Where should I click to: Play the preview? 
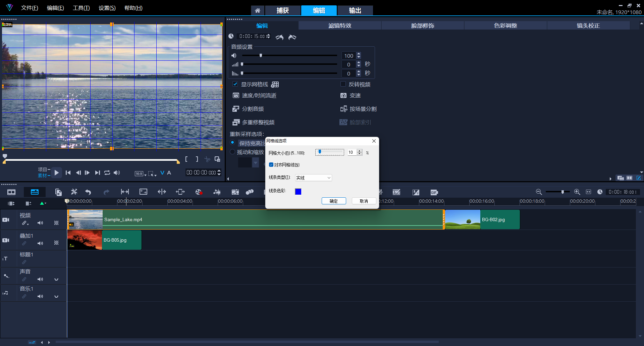pyautogui.click(x=57, y=172)
